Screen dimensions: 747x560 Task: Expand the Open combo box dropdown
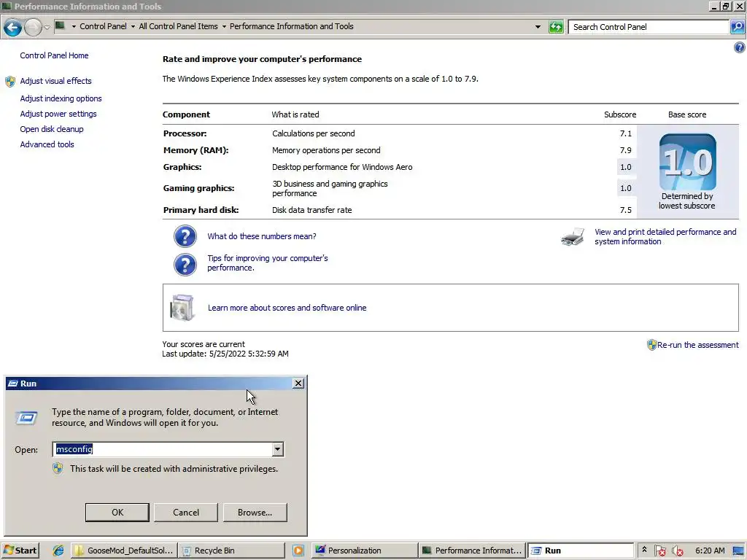point(278,449)
